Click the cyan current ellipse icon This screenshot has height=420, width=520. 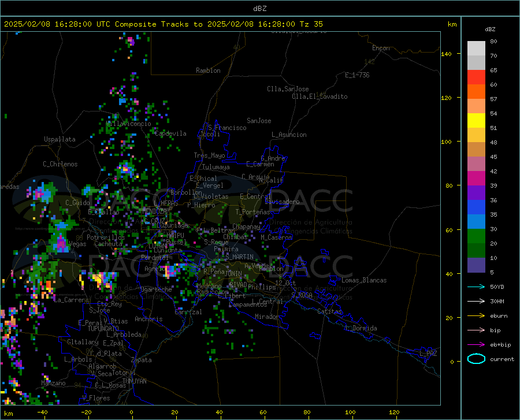(476, 359)
